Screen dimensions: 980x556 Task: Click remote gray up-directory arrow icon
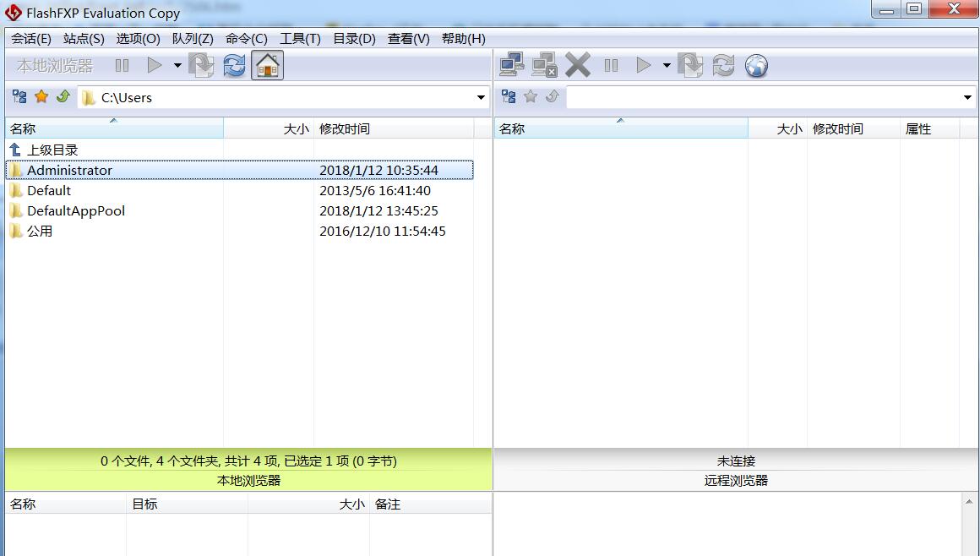pos(553,96)
